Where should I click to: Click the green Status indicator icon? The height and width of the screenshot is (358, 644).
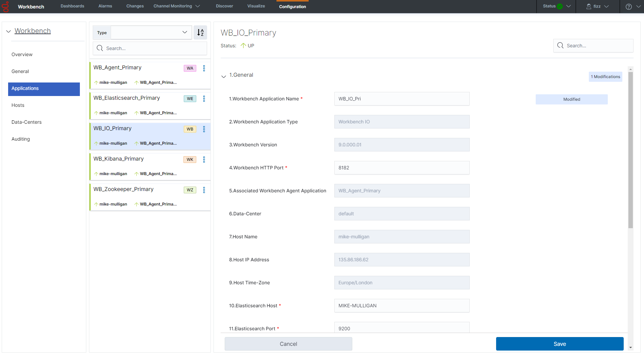tap(560, 6)
